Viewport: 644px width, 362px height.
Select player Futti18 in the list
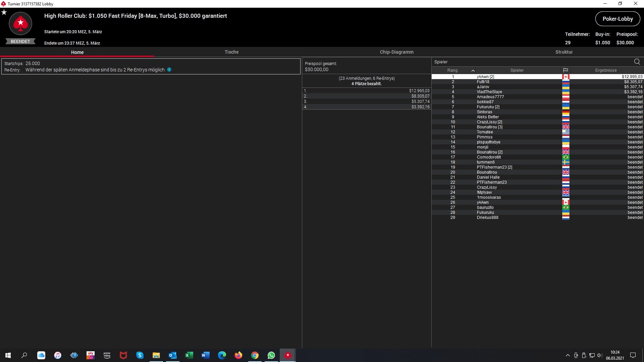[483, 82]
